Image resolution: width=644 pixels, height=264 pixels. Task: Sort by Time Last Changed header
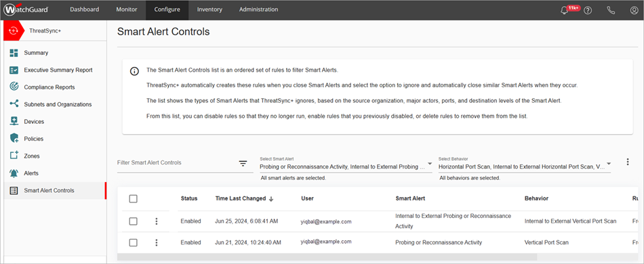coord(241,198)
